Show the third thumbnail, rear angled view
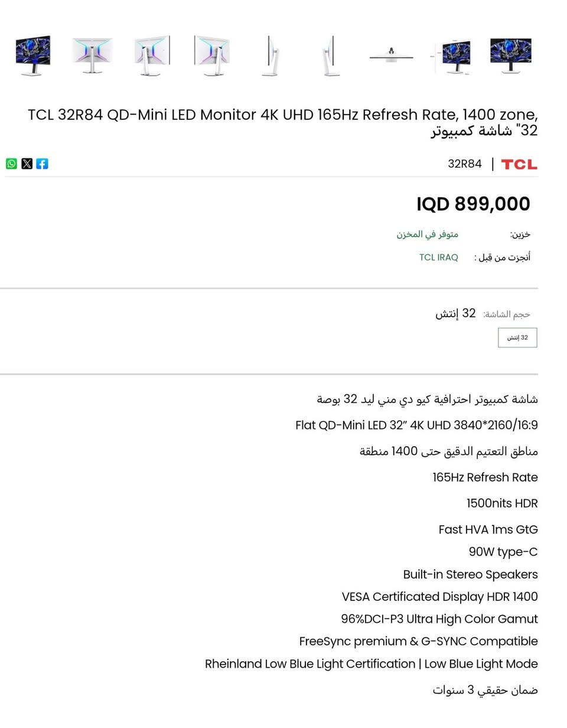This screenshot has width=567, height=728. [152, 56]
